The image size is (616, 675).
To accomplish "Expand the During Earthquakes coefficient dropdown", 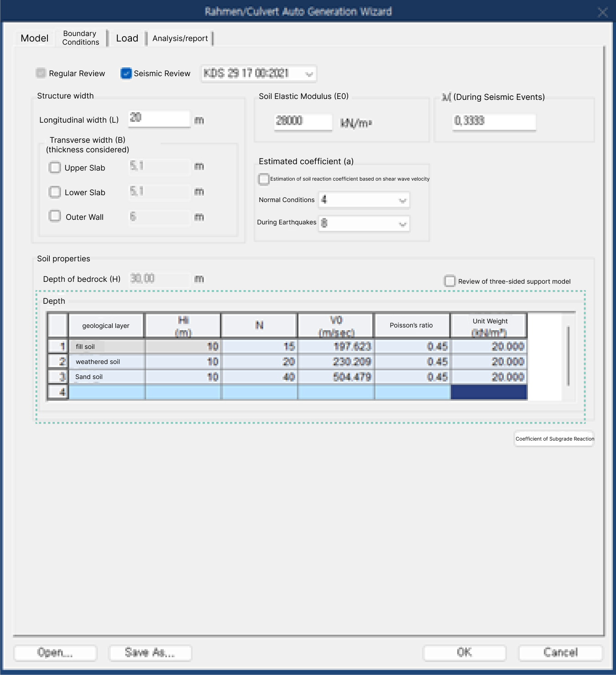I will [x=402, y=223].
